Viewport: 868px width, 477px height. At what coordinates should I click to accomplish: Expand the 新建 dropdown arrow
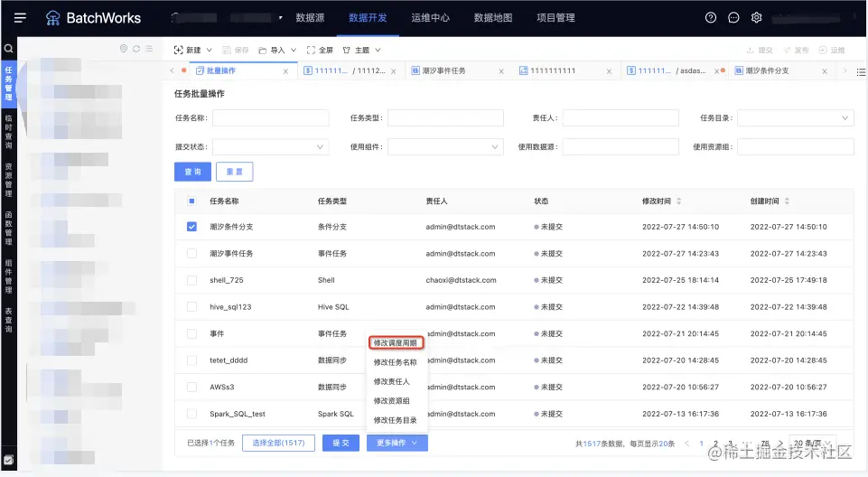tap(210, 50)
